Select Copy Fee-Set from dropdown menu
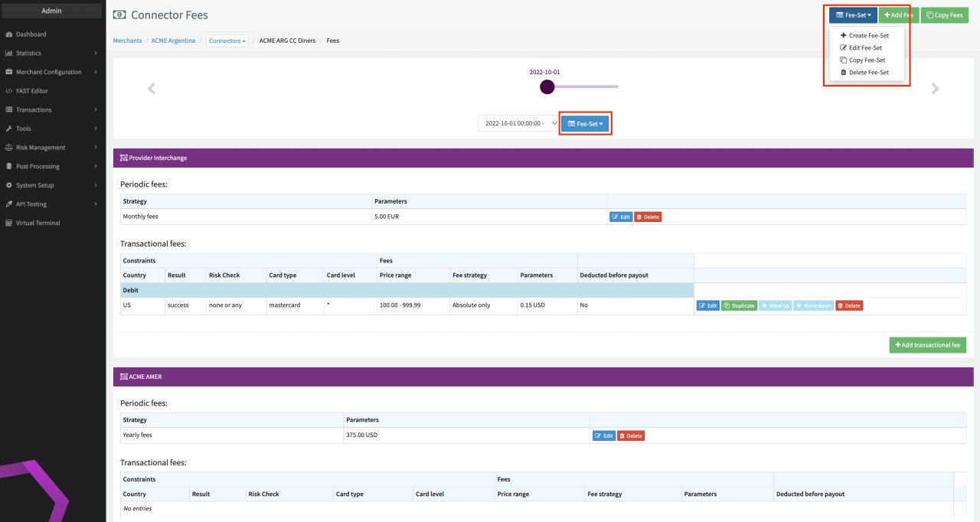Image resolution: width=980 pixels, height=522 pixels. point(867,60)
